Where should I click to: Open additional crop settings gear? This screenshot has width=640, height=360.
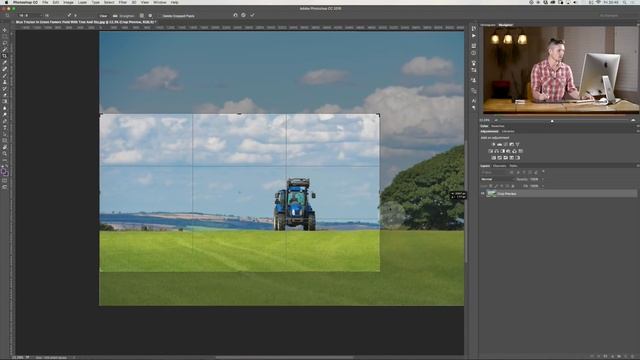pos(150,16)
